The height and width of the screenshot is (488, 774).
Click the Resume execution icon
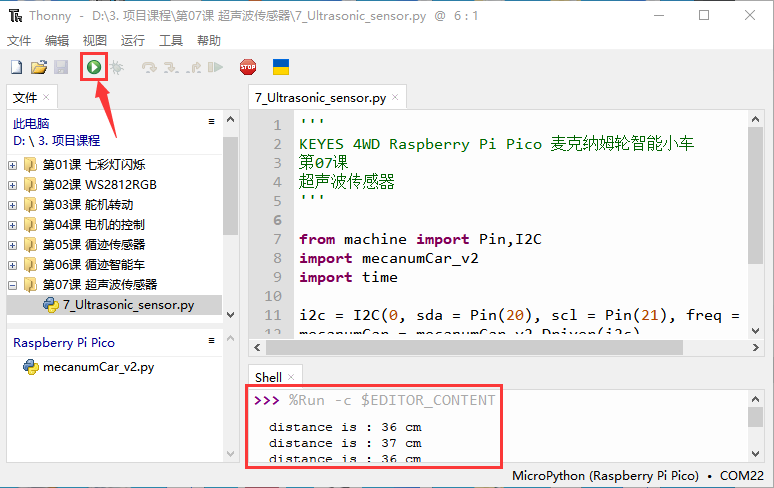click(215, 67)
